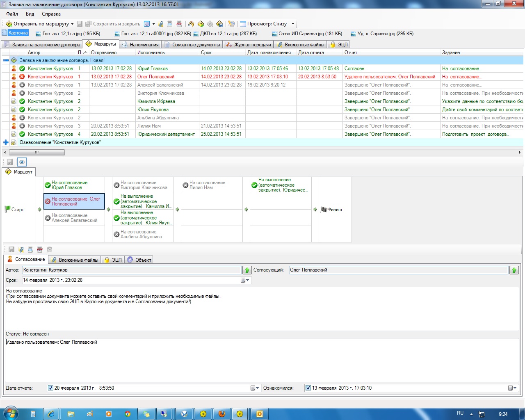
Task: Click Отправить по маршруту button
Action: click(x=37, y=24)
